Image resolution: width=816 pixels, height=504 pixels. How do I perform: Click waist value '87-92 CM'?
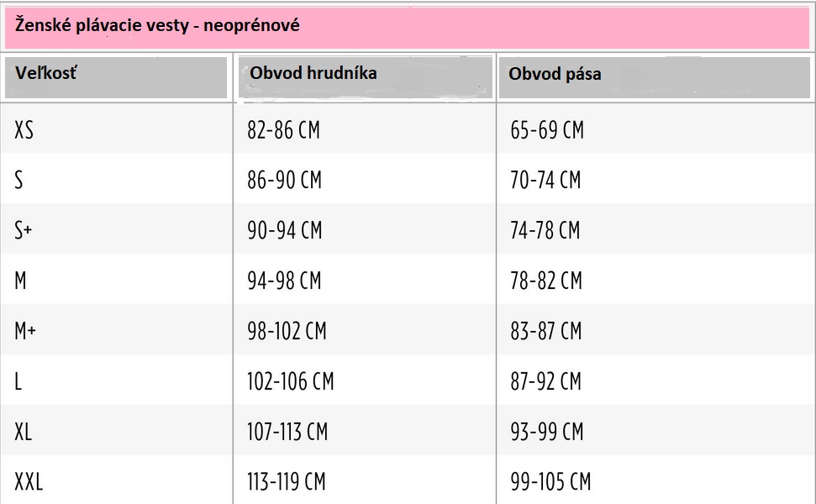545,381
